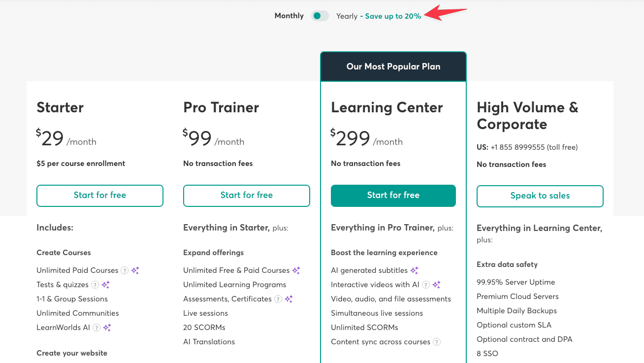
Task: Click the AI sparkle icon beside Unlimited Paid Courses
Action: point(136,270)
